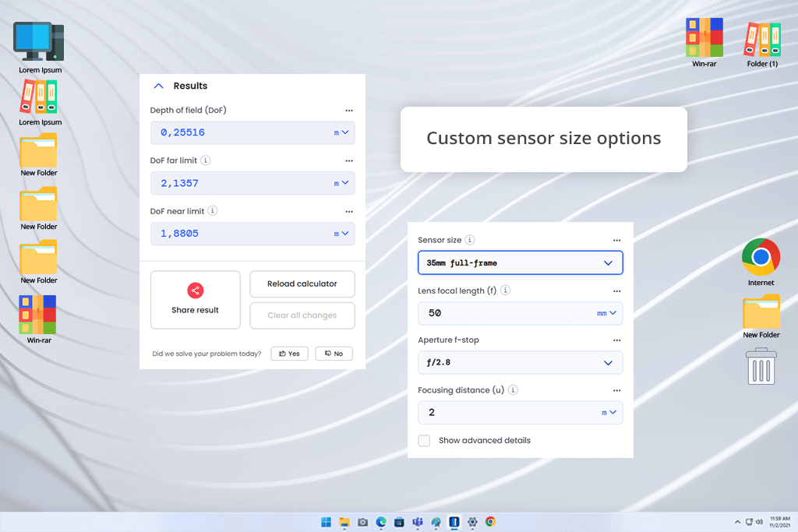Open the Internet Chrome desktop icon
The height and width of the screenshot is (532, 798).
tap(761, 262)
